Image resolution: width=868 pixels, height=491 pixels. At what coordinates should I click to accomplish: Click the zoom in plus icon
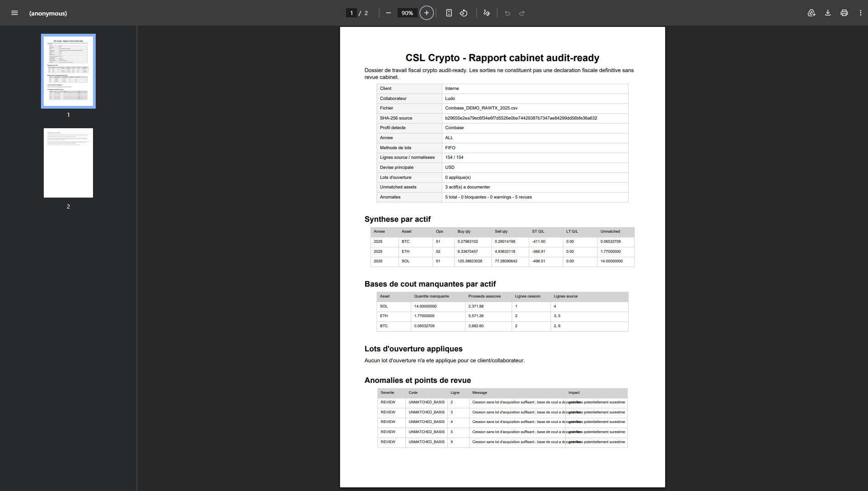427,13
